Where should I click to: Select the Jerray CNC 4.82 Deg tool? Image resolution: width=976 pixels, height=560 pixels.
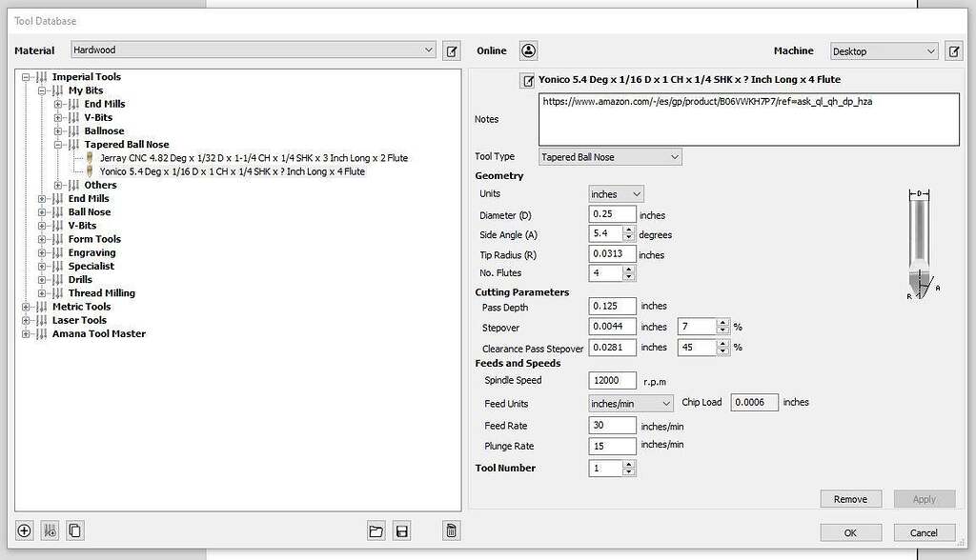click(254, 158)
